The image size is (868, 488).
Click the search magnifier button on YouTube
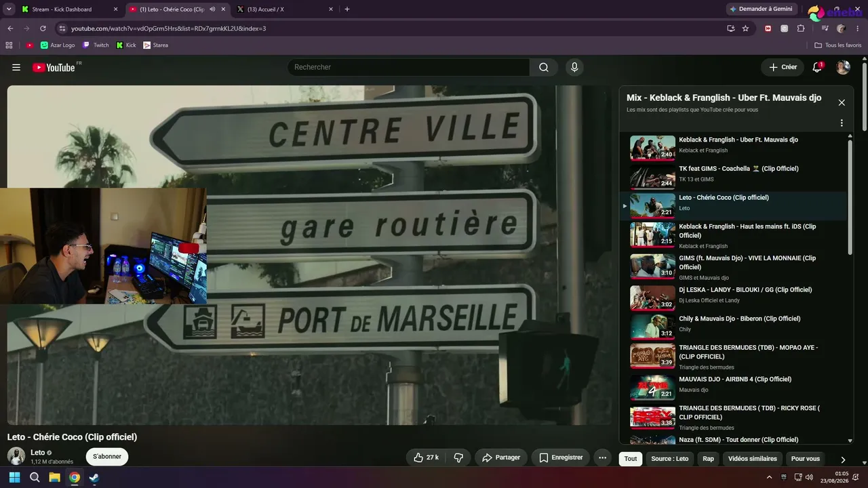(x=544, y=67)
